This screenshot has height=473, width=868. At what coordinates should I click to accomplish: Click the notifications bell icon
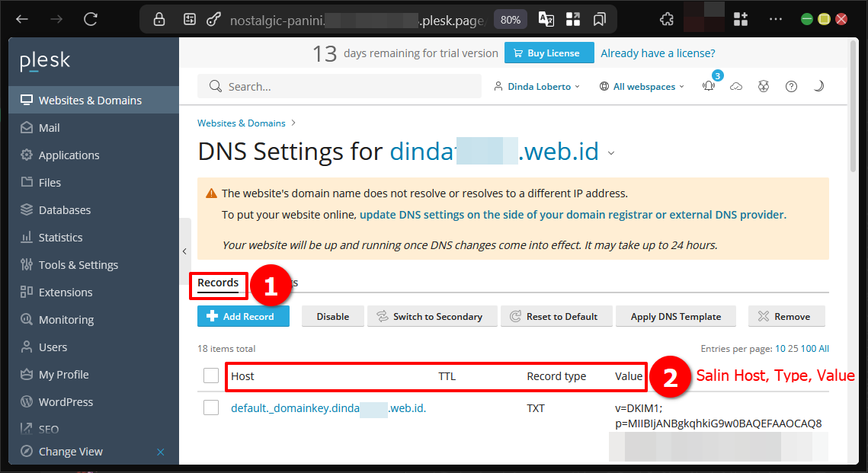(x=709, y=86)
